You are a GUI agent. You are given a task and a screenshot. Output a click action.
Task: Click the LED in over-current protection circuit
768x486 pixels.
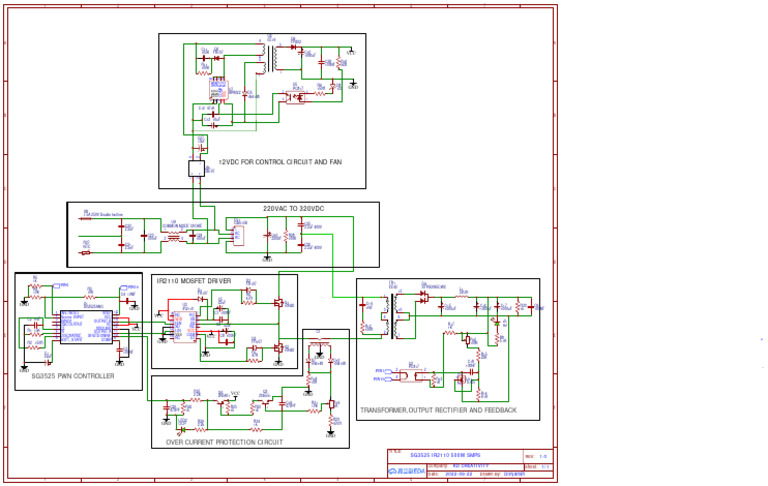coord(183,430)
